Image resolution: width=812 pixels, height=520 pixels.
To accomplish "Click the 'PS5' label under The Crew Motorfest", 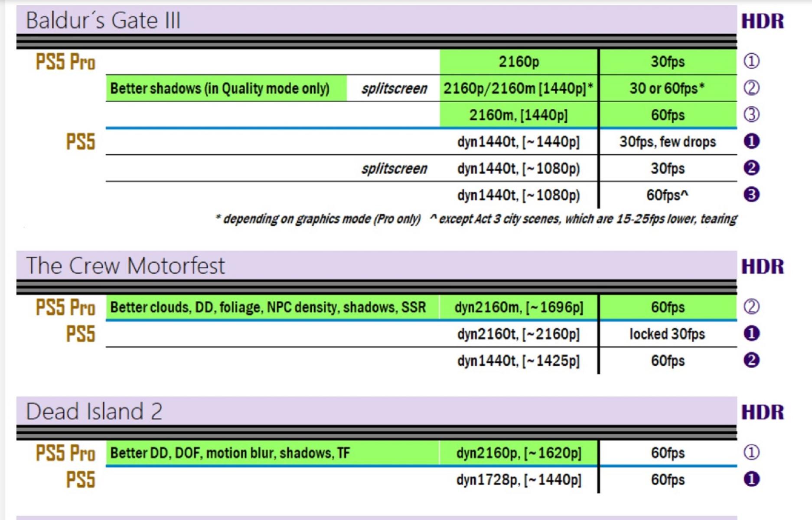I will point(81,335).
